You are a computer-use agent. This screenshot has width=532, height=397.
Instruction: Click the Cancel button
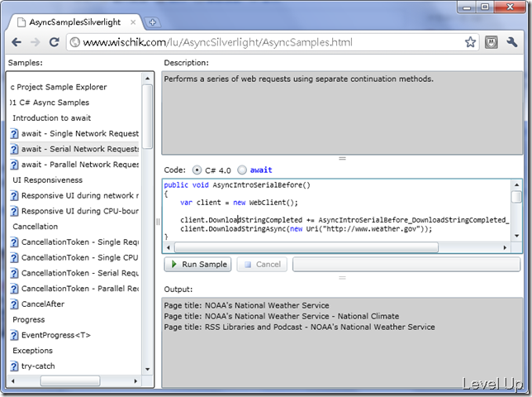point(262,264)
